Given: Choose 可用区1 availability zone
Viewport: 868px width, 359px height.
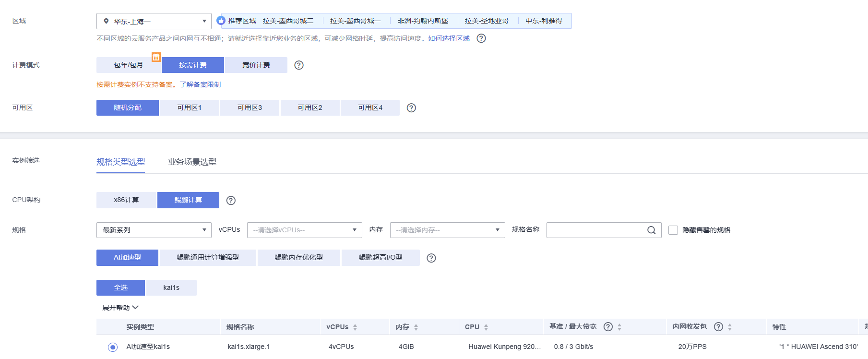Looking at the screenshot, I should (x=190, y=108).
